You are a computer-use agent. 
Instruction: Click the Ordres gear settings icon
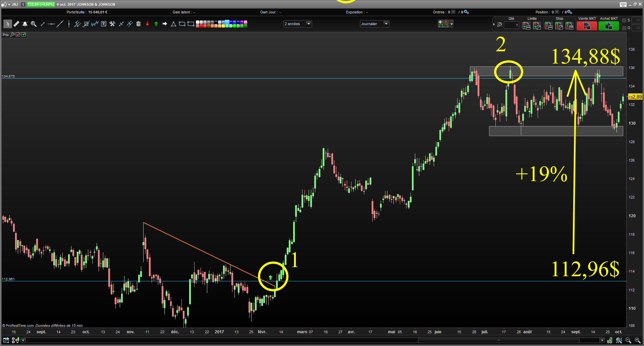(x=466, y=12)
